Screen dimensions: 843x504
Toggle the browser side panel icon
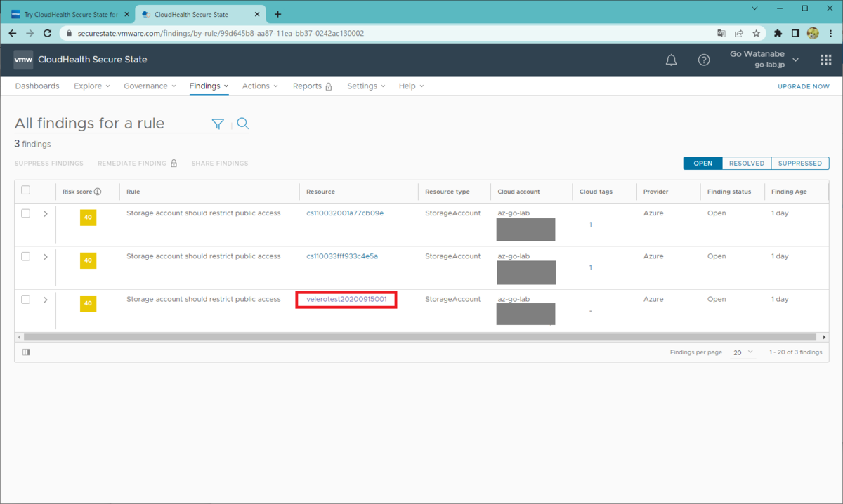point(796,33)
